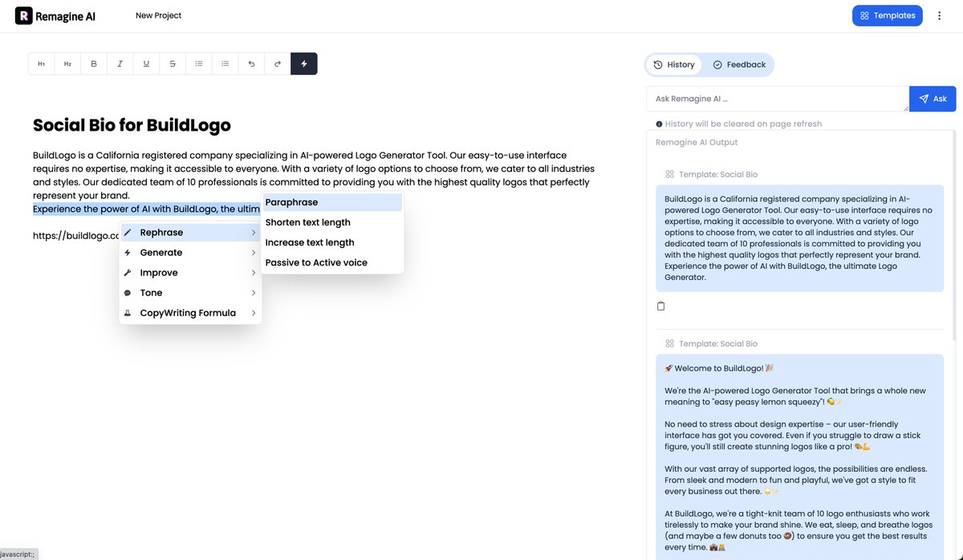Click the highlighted 'Experience the power of AI' sentence
The image size is (963, 560).
(x=147, y=209)
